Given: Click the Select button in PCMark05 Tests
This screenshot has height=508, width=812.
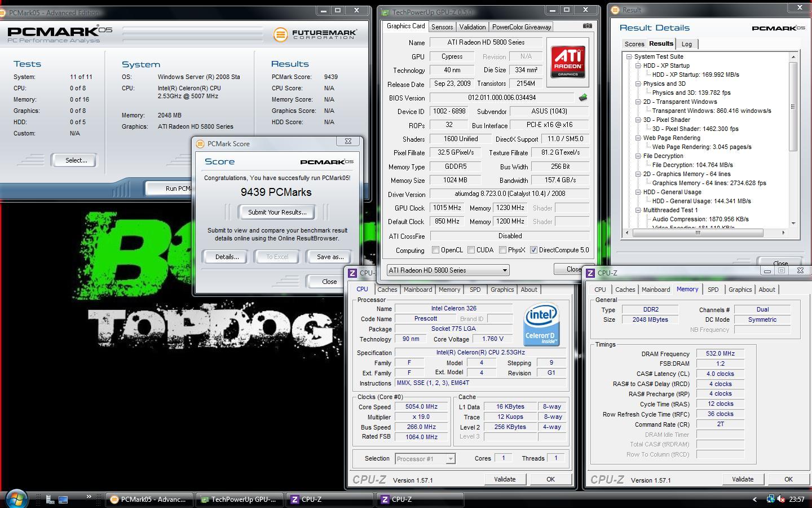Looking at the screenshot, I should tap(76, 160).
